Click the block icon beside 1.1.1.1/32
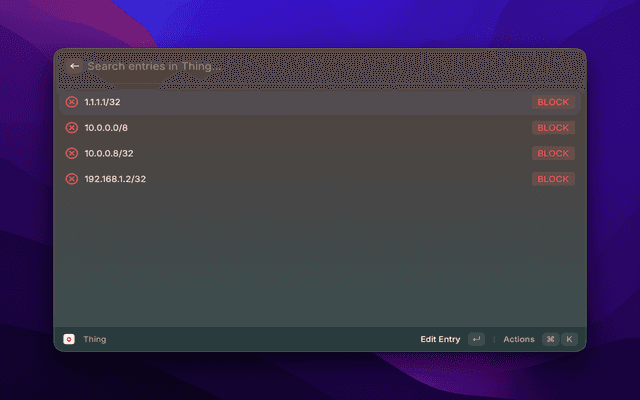Viewport: 640px width, 400px height. [72, 102]
